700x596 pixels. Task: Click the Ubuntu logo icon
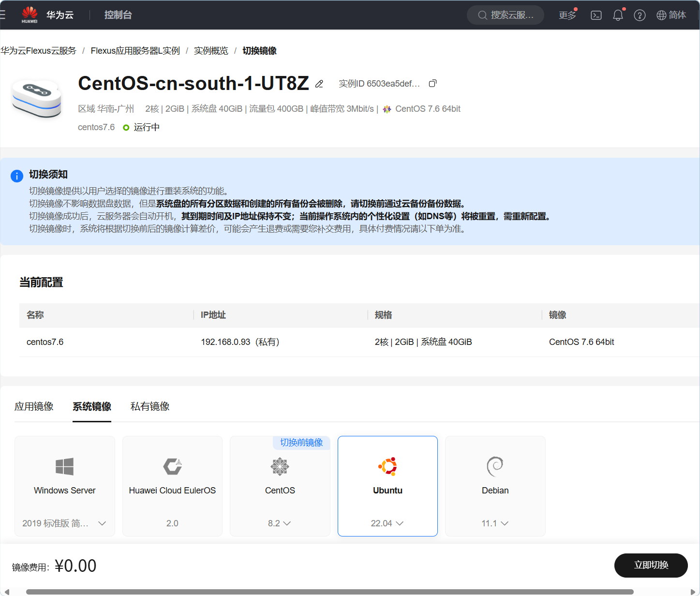tap(387, 466)
